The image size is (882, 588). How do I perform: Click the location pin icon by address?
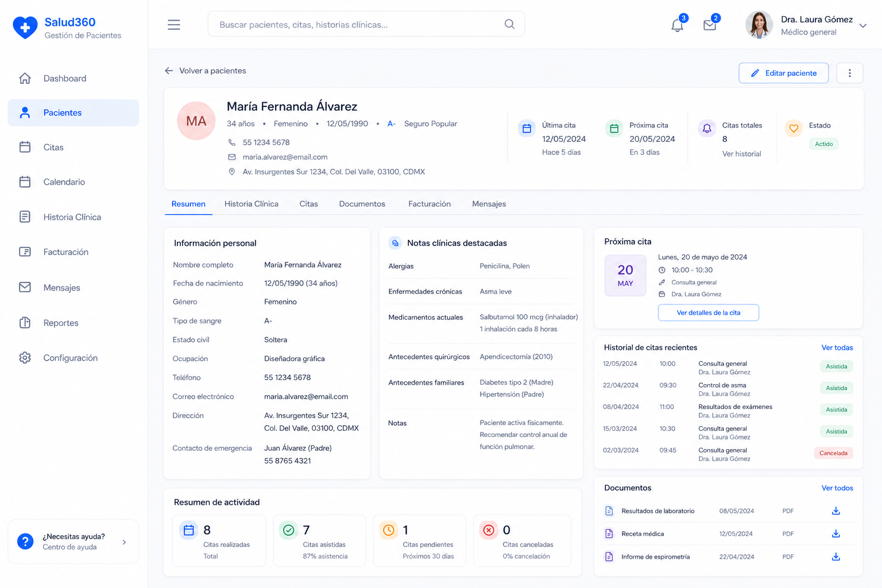pyautogui.click(x=232, y=172)
